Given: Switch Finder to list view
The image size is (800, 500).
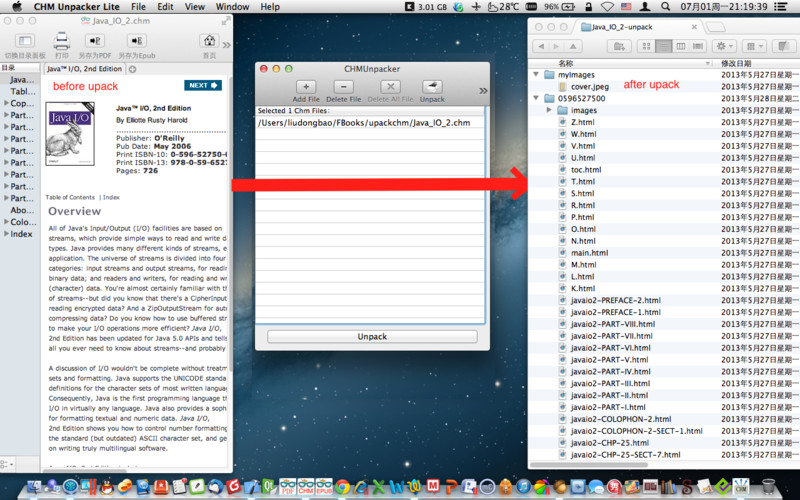Looking at the screenshot, I should click(664, 46).
